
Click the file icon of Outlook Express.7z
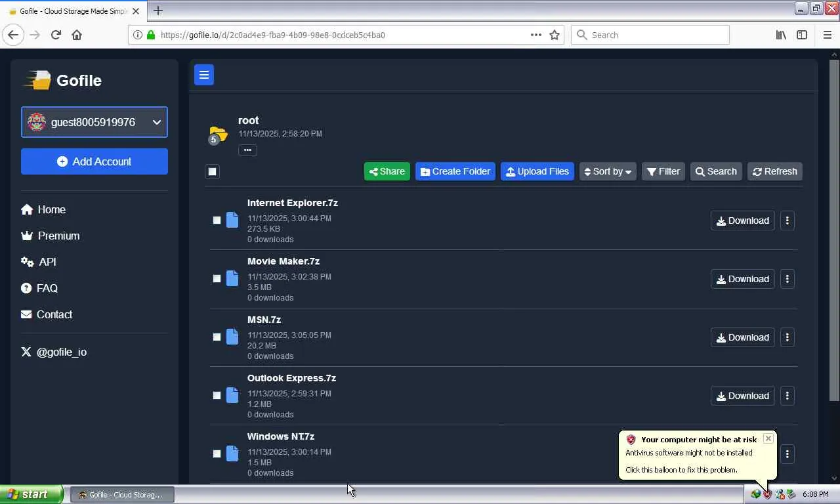tap(232, 395)
